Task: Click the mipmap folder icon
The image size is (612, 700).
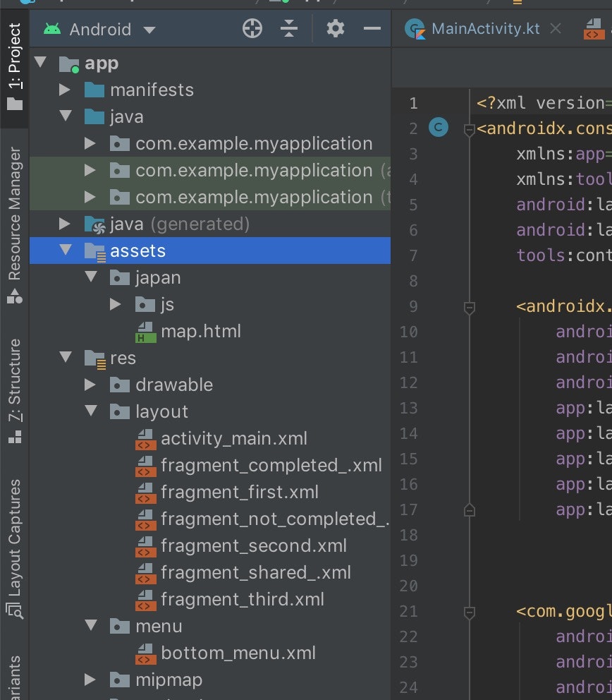Action: (x=120, y=680)
